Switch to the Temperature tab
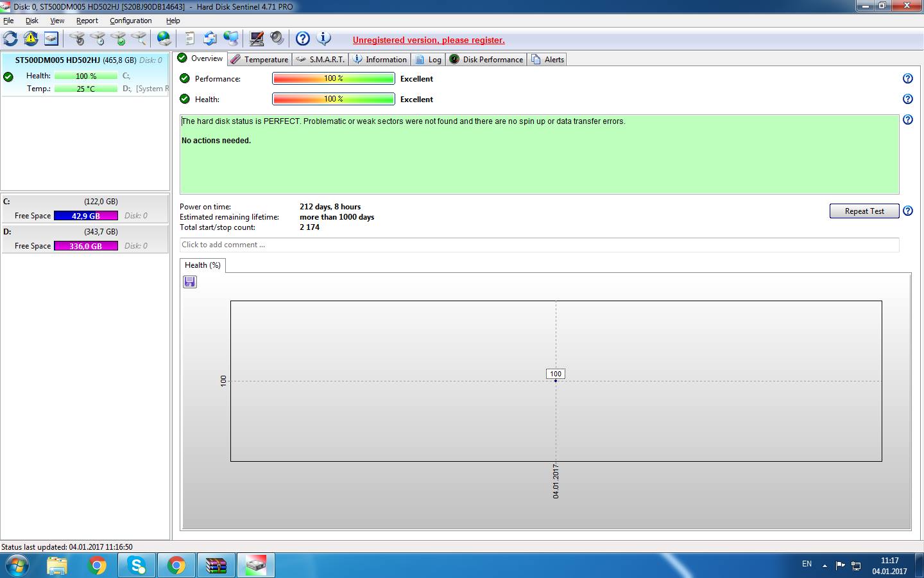Image resolution: width=924 pixels, height=578 pixels. click(259, 60)
